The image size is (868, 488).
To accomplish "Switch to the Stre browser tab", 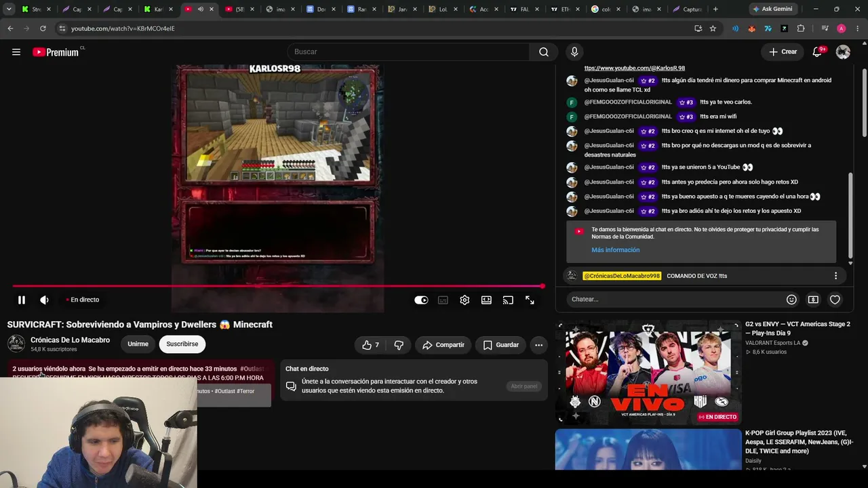I will [x=35, y=9].
